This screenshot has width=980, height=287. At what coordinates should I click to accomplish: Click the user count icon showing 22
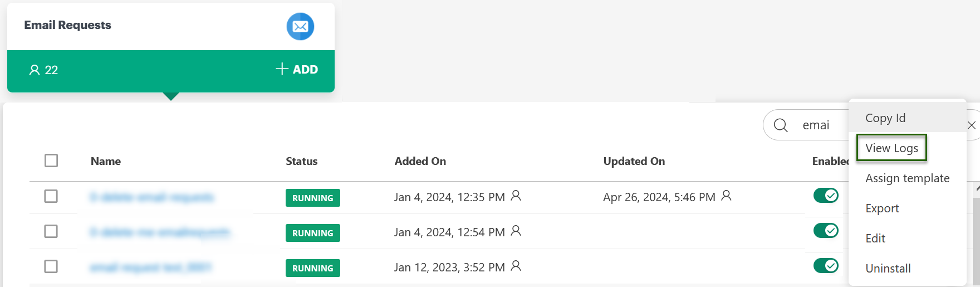35,70
